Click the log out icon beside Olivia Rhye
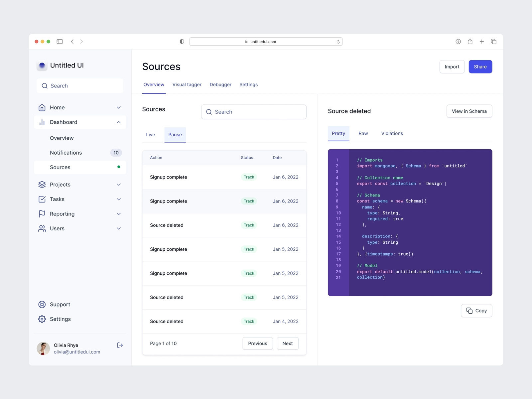 [x=120, y=345]
